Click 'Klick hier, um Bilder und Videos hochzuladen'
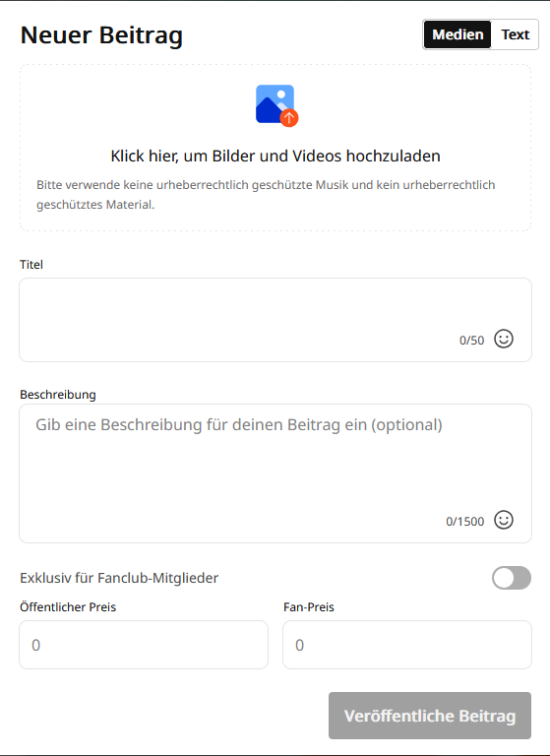This screenshot has width=550, height=756. 275,156
